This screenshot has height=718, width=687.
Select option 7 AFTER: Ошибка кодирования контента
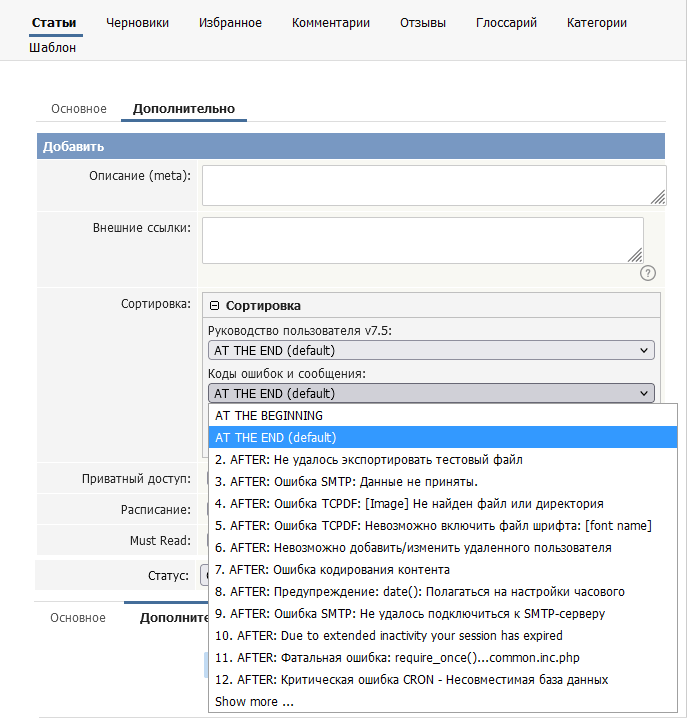click(442, 570)
